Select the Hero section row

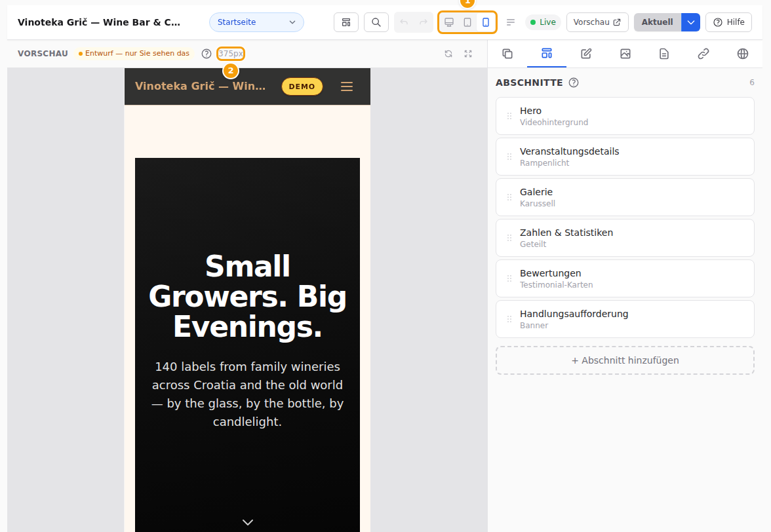coord(625,116)
